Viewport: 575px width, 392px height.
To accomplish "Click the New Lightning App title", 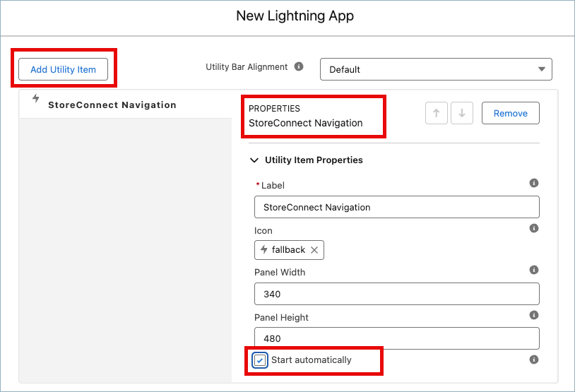I will (295, 16).
